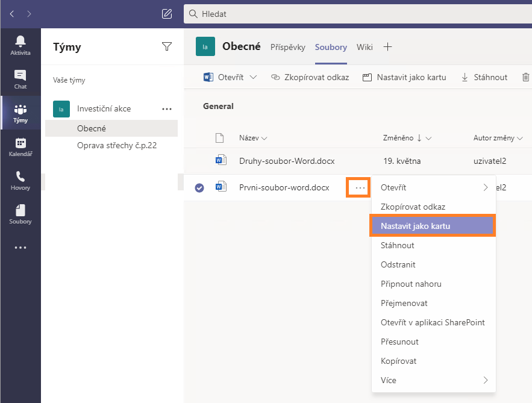Click the Investiční akce team name
This screenshot has width=532, height=403.
click(x=104, y=109)
